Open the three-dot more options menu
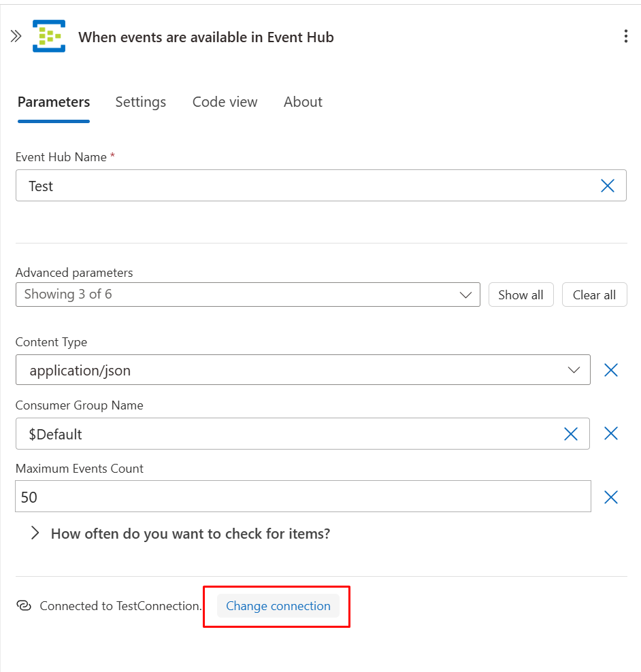 click(625, 37)
